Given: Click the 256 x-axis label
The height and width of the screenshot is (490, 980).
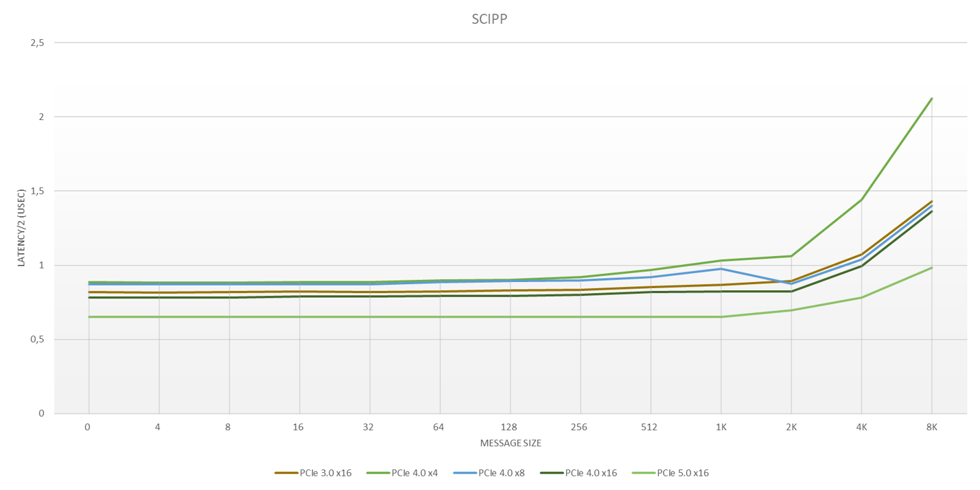Looking at the screenshot, I should pyautogui.click(x=579, y=427).
